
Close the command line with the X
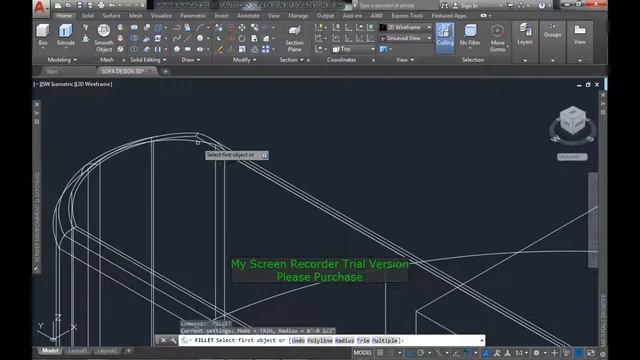coord(163,340)
